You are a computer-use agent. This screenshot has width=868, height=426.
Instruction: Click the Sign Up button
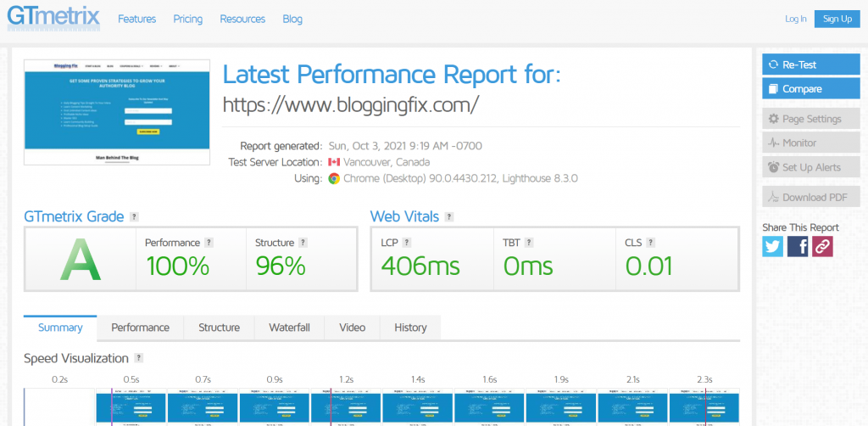coord(837,19)
